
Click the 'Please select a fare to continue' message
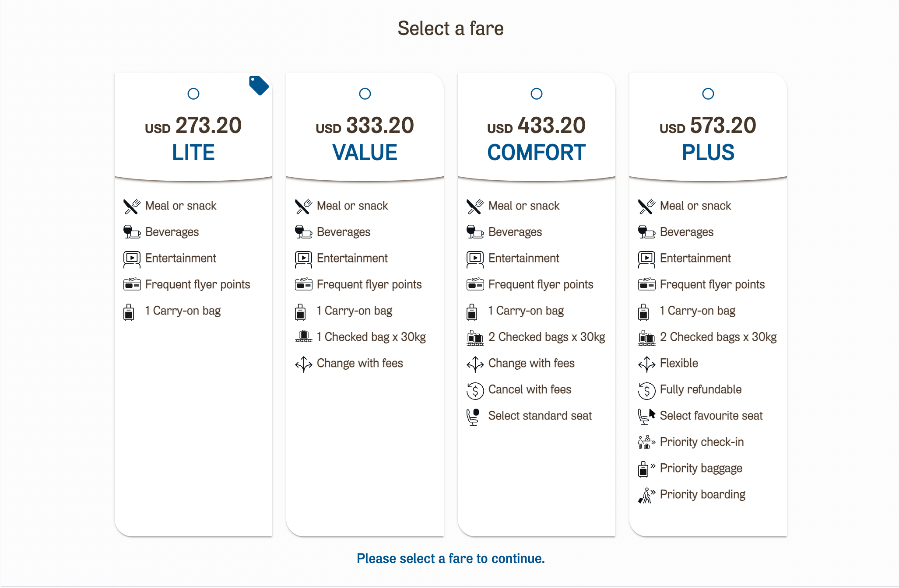[x=450, y=559]
